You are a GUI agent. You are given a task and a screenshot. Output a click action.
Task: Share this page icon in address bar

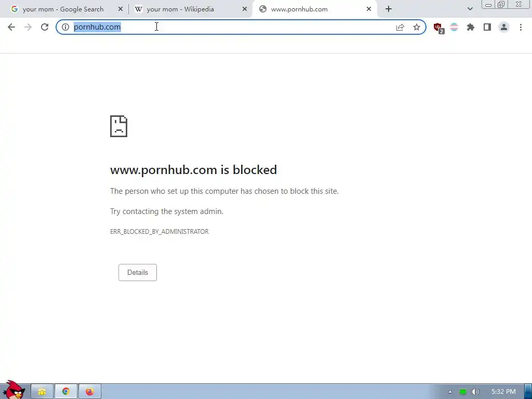400,27
